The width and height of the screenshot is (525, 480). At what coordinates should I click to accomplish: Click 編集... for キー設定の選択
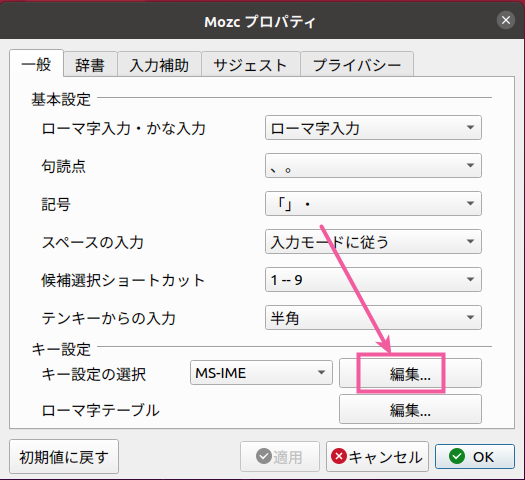point(410,373)
